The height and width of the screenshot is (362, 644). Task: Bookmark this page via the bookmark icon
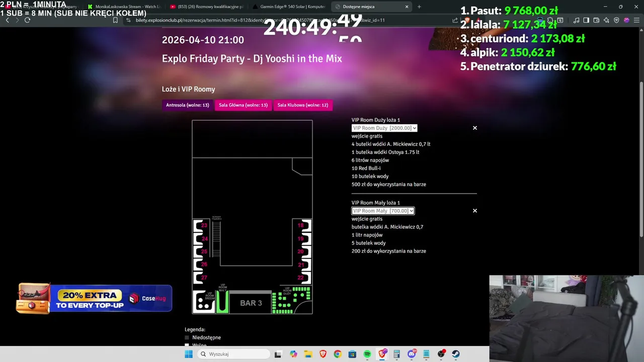click(x=115, y=20)
